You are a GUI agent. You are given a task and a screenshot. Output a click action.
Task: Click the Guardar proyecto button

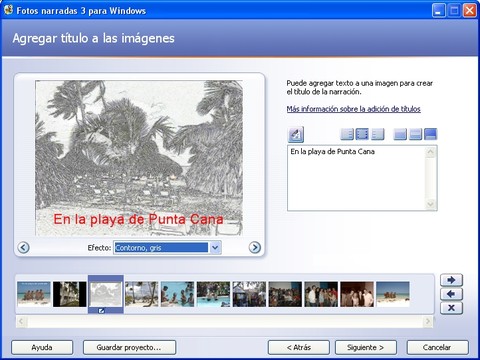click(x=129, y=347)
